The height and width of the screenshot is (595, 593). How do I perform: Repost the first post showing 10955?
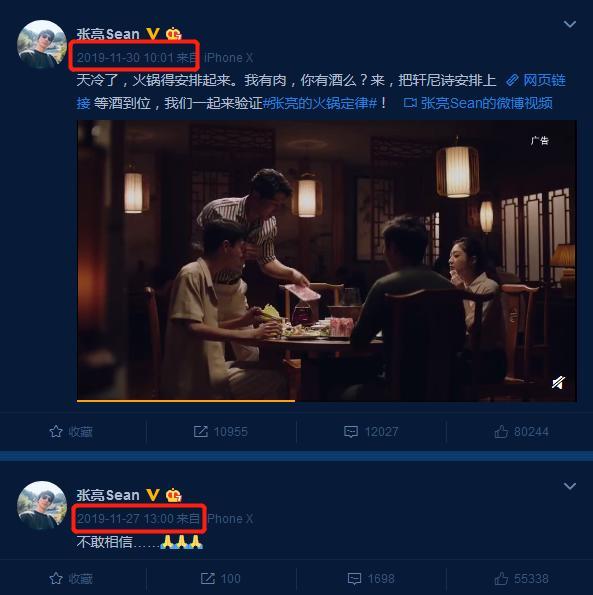point(220,431)
